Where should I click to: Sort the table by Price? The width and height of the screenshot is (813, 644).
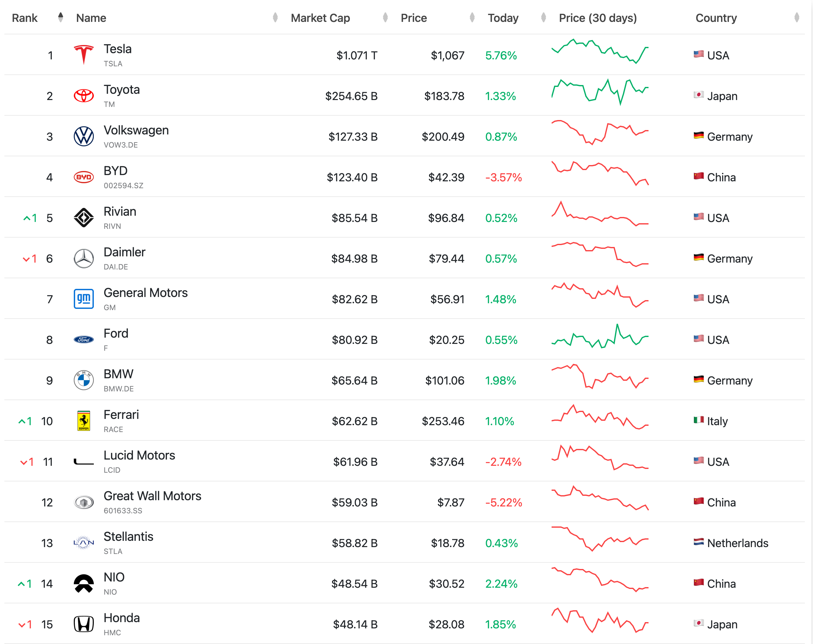click(472, 17)
